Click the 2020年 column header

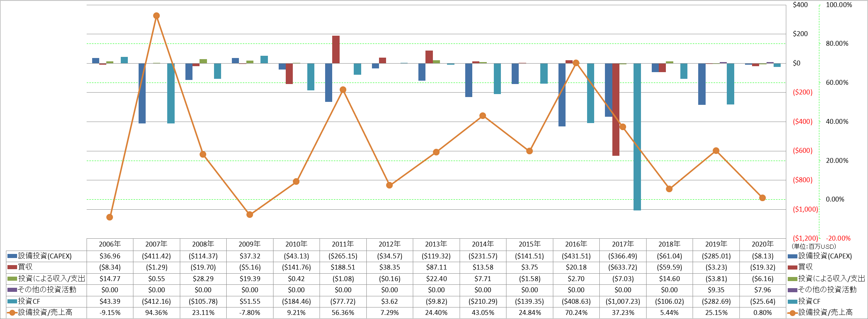[x=763, y=244]
